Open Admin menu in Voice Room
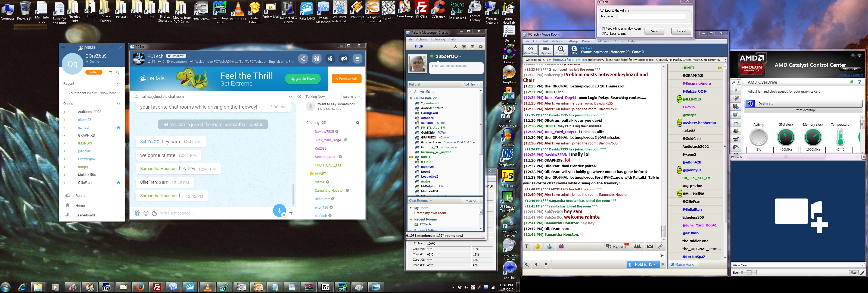The width and height of the screenshot is (868, 293). click(619, 42)
